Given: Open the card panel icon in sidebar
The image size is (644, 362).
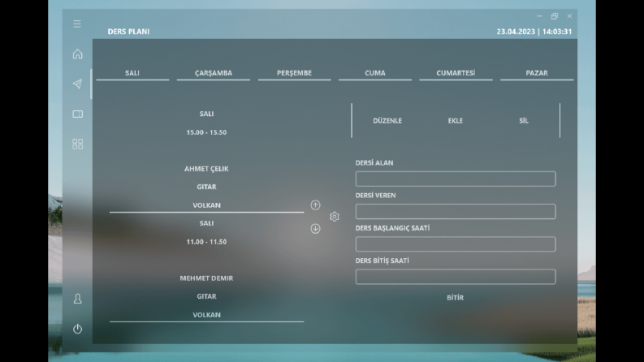Looking at the screenshot, I should coord(77,114).
